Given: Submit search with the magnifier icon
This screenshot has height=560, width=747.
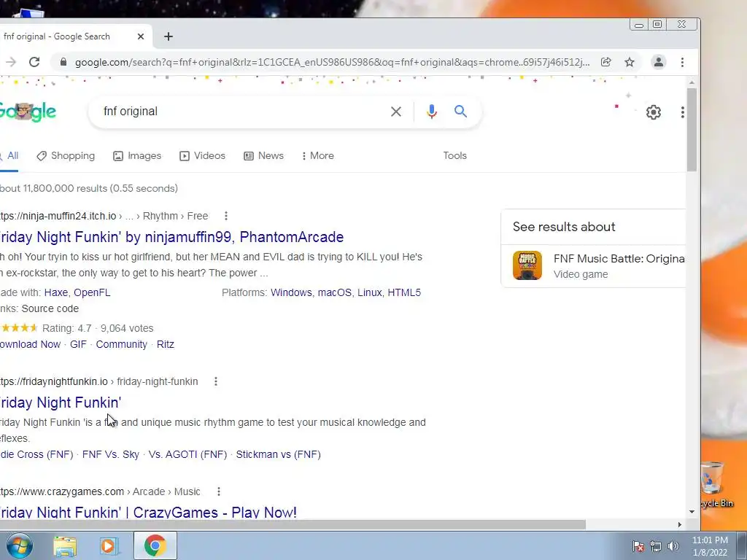Looking at the screenshot, I should click(460, 112).
